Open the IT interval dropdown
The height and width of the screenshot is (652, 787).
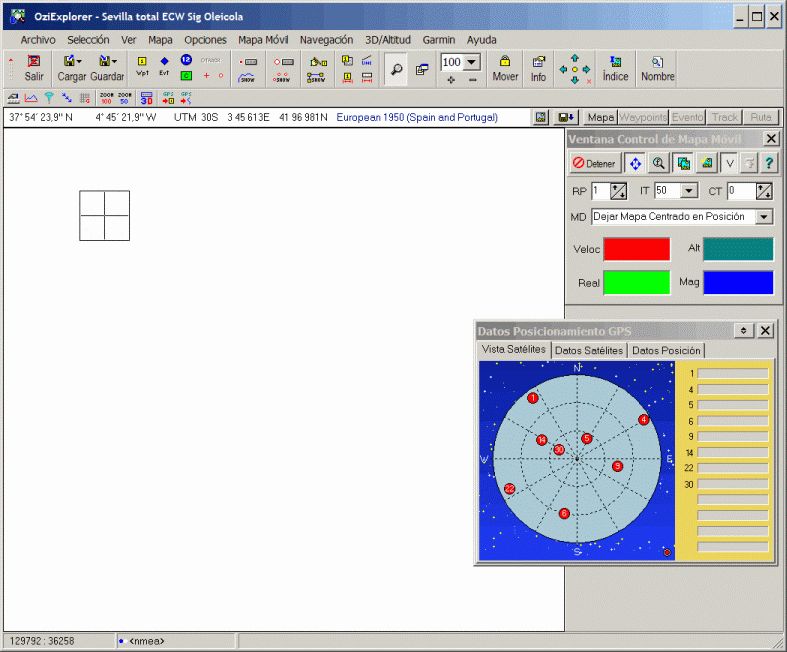(689, 191)
